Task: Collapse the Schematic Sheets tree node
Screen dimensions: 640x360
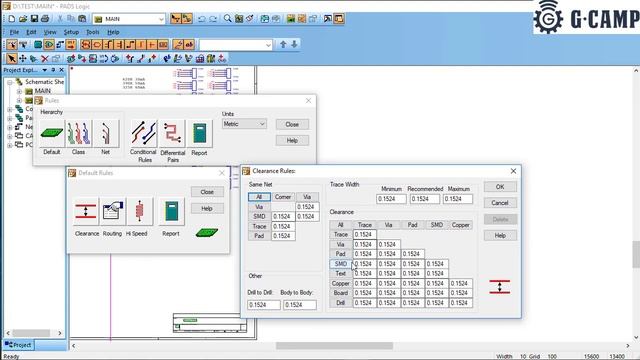Action: pos(10,82)
